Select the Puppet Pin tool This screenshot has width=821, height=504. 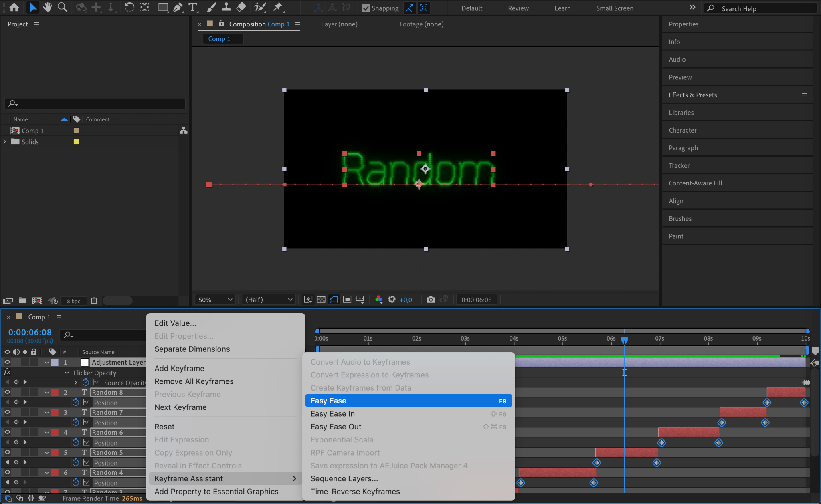click(x=278, y=7)
